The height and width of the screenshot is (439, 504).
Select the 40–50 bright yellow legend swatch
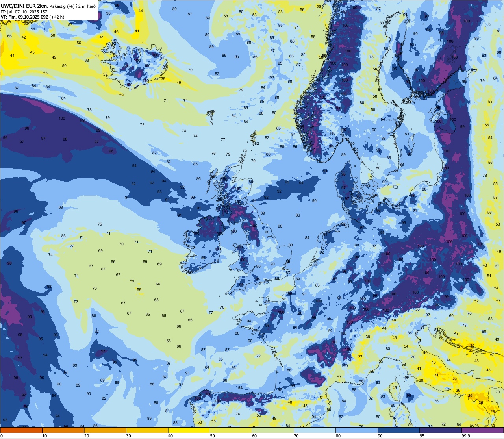[x=189, y=430]
